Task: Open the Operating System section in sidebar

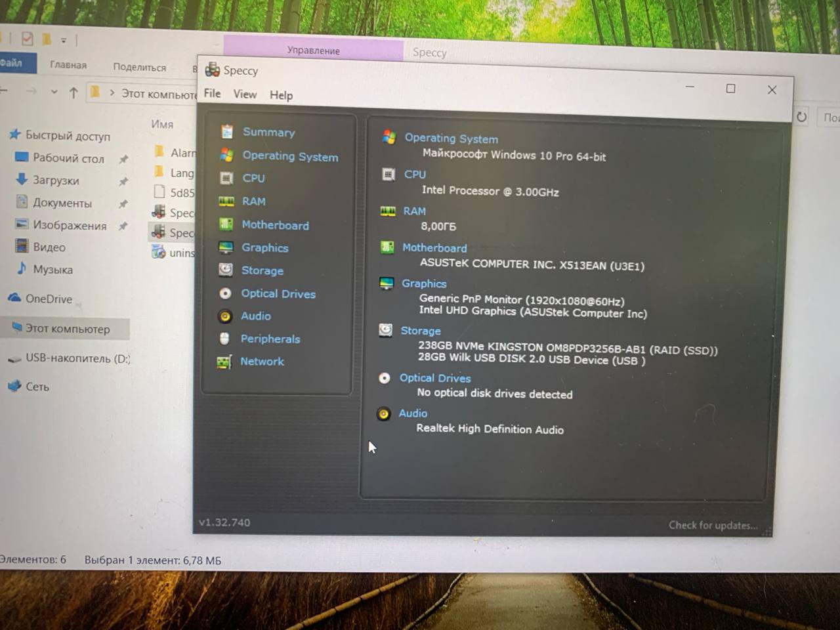Action: (290, 156)
